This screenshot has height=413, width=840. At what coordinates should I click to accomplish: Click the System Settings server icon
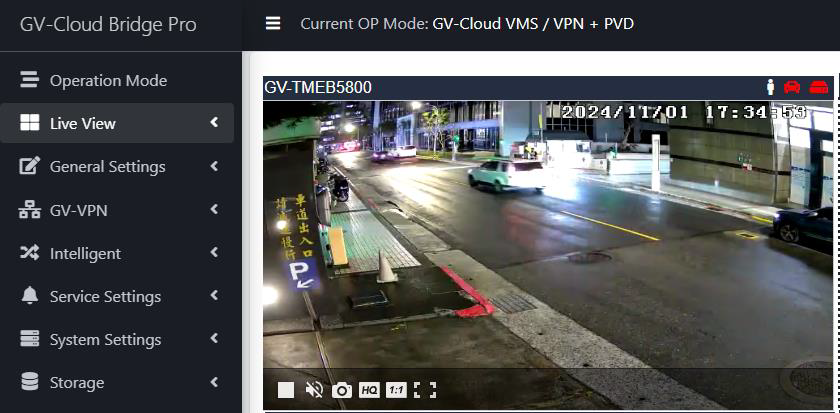pyautogui.click(x=30, y=339)
